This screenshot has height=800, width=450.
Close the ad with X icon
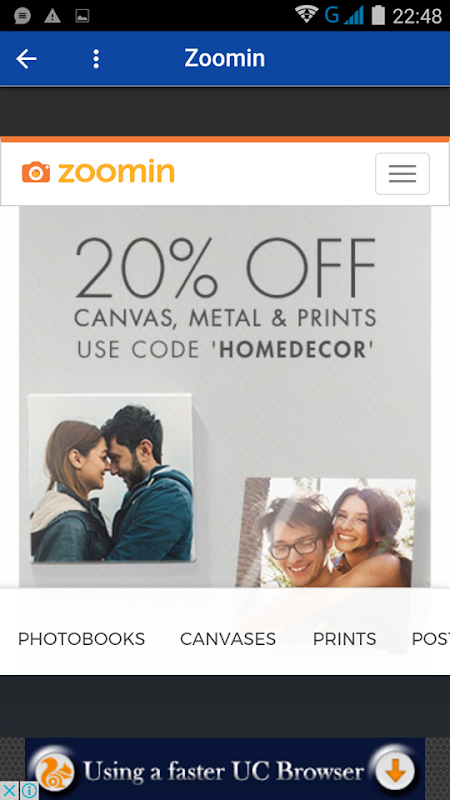9,790
